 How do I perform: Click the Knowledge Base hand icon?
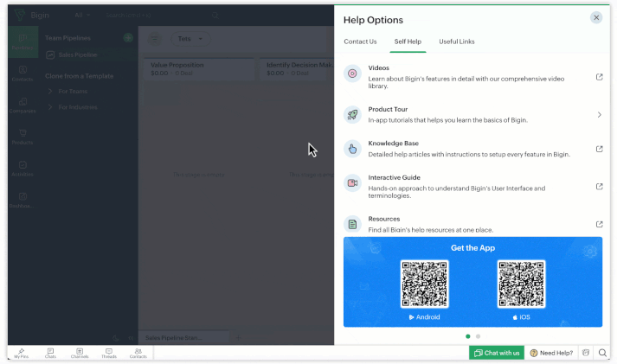(x=352, y=149)
